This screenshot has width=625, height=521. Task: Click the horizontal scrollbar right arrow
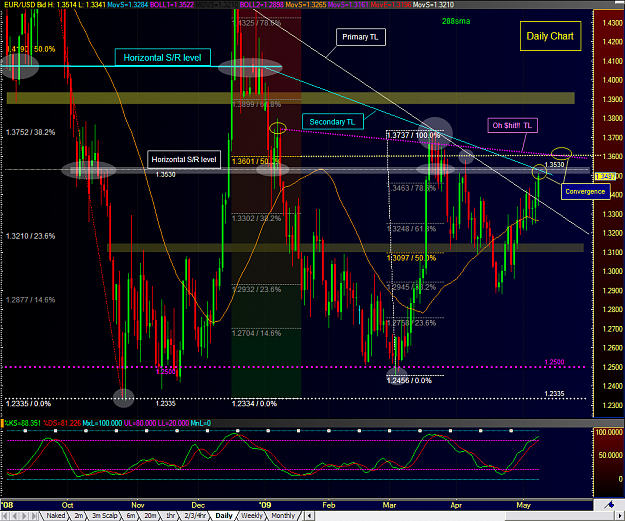tap(620, 516)
